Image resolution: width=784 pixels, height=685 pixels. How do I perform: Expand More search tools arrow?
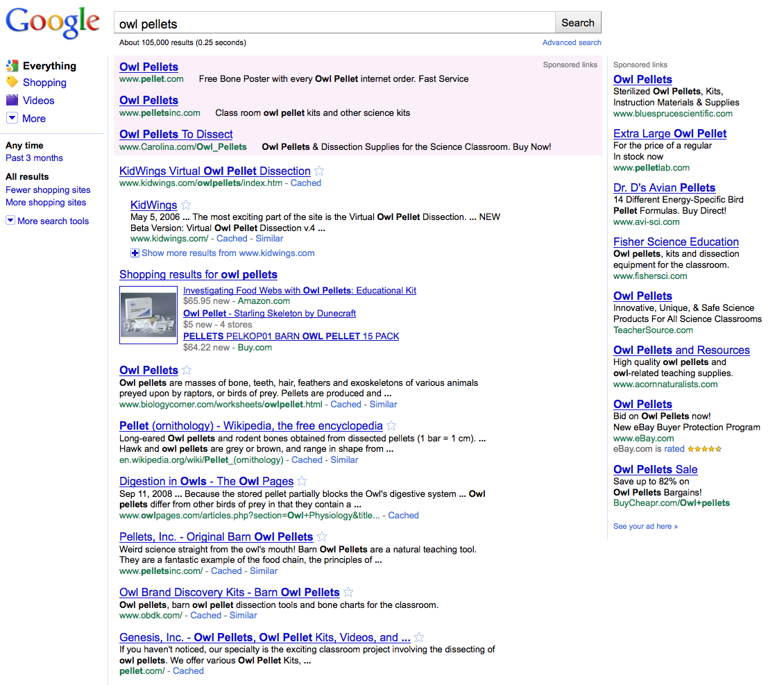tap(10, 220)
